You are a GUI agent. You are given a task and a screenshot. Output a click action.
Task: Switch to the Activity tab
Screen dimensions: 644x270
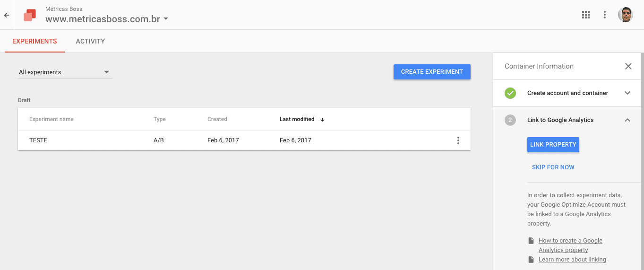90,41
